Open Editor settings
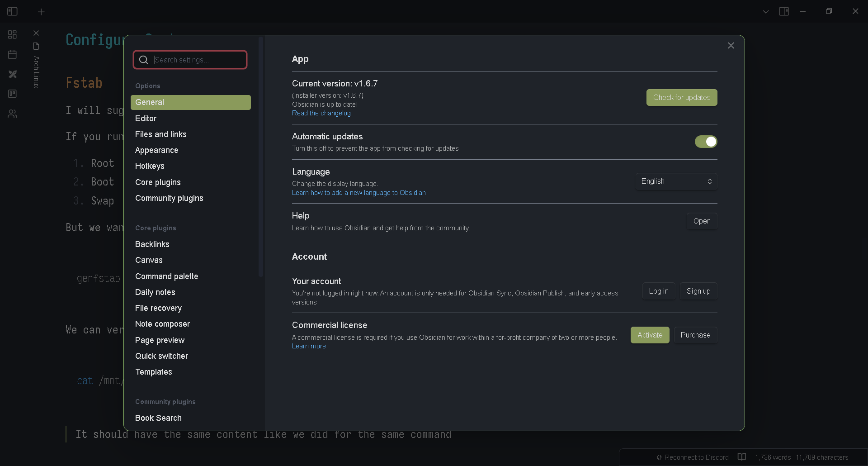 (191, 119)
